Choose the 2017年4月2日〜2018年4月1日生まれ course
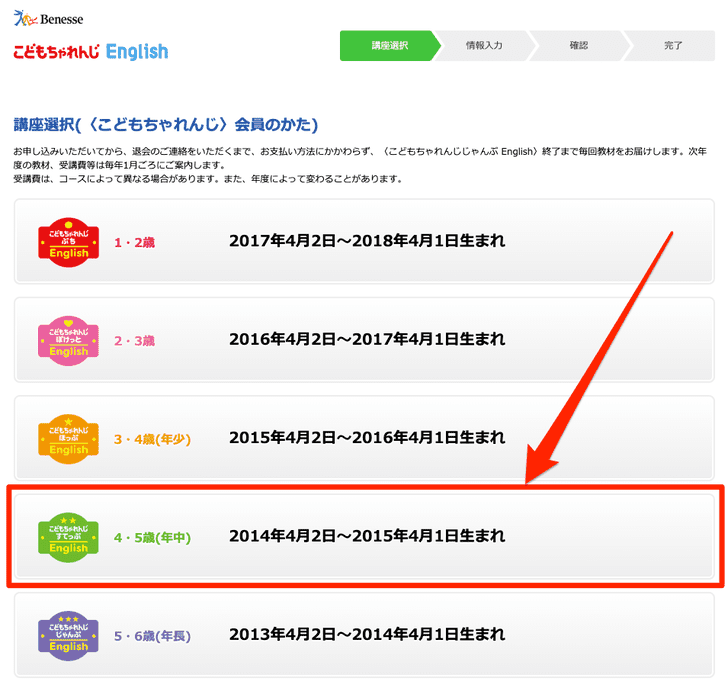This screenshot has width=728, height=691. 364,241
